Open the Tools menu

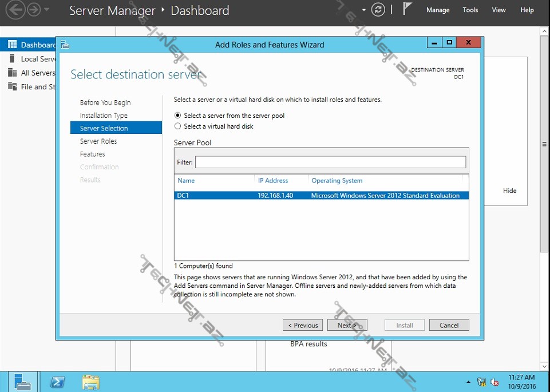470,10
